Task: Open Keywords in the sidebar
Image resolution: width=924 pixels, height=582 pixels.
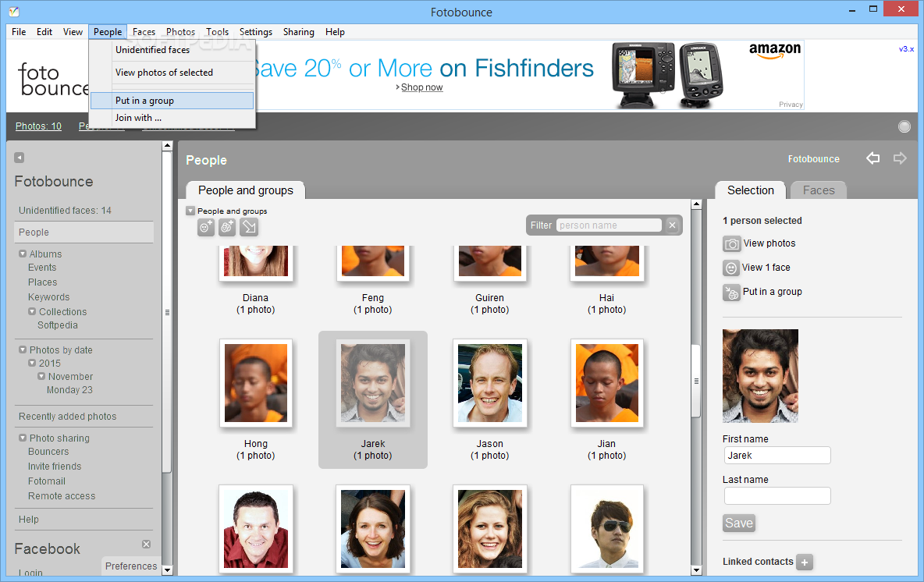Action: pyautogui.click(x=49, y=297)
